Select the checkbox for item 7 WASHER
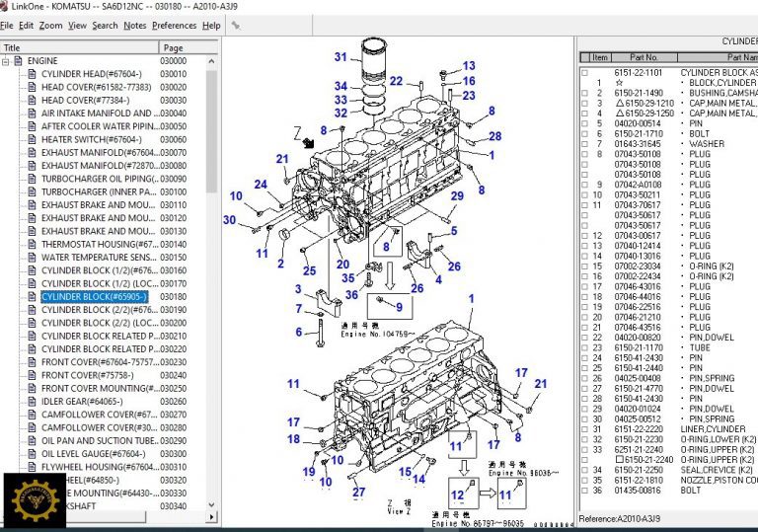758x532 pixels. point(584,144)
